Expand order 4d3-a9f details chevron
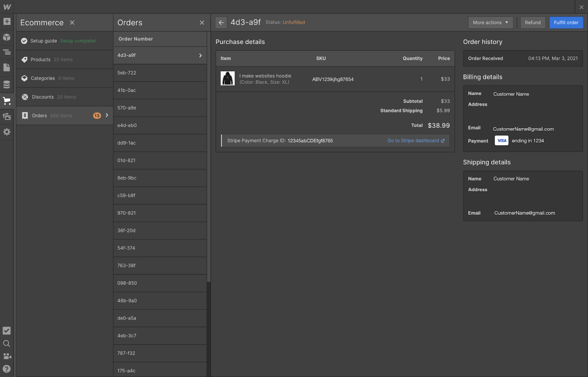Image resolution: width=588 pixels, height=377 pixels. coord(200,55)
